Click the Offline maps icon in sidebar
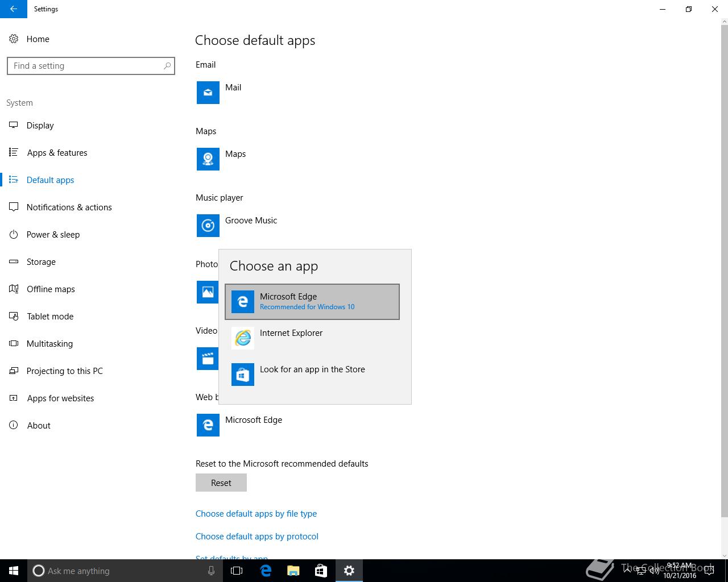Screen dimensions: 728x582 point(14,289)
